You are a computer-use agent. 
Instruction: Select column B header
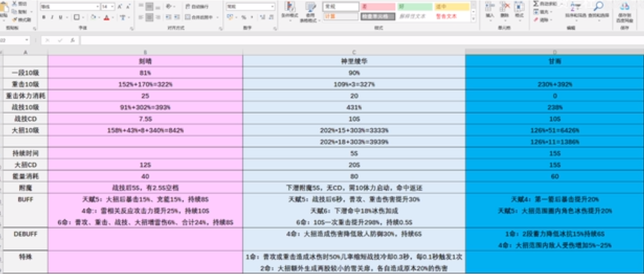pos(145,52)
